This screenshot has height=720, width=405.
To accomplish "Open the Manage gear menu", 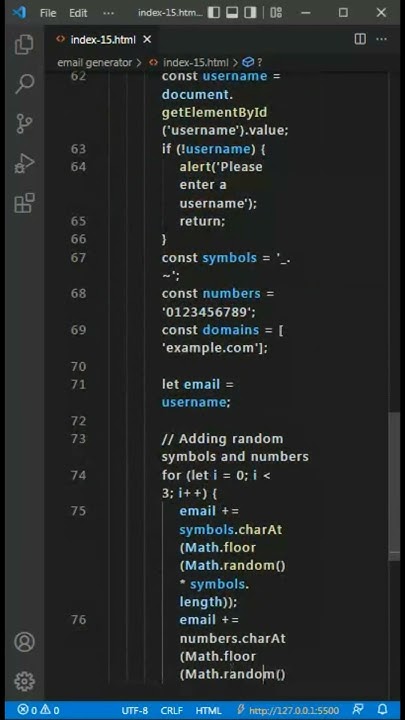I will click(24, 681).
